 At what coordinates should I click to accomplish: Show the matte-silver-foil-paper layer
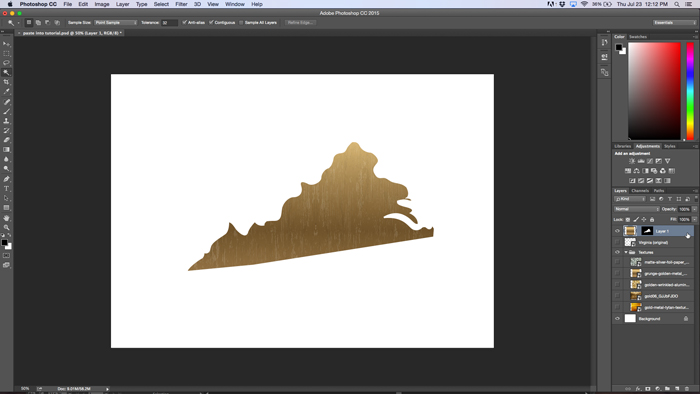pyautogui.click(x=617, y=262)
